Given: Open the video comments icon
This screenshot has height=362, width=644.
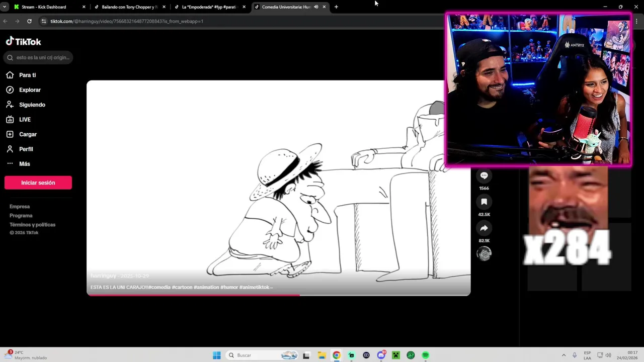Looking at the screenshot, I should tap(484, 175).
